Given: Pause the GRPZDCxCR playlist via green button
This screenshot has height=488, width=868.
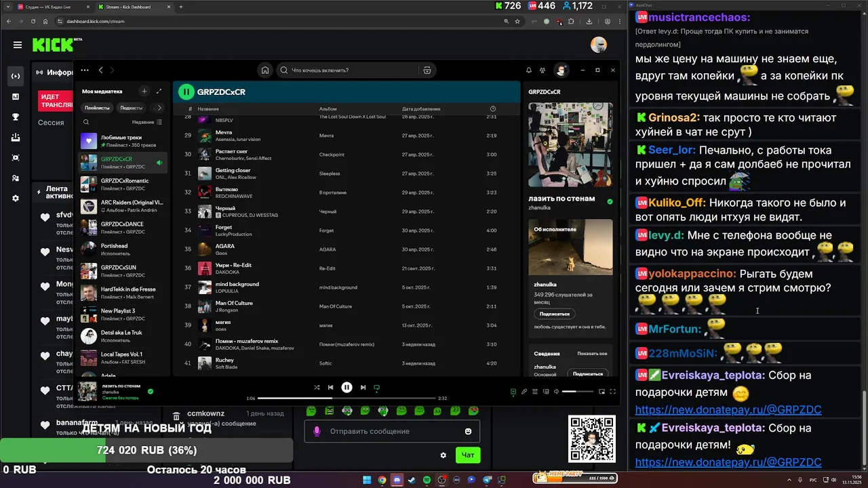Looking at the screenshot, I should click(x=185, y=91).
